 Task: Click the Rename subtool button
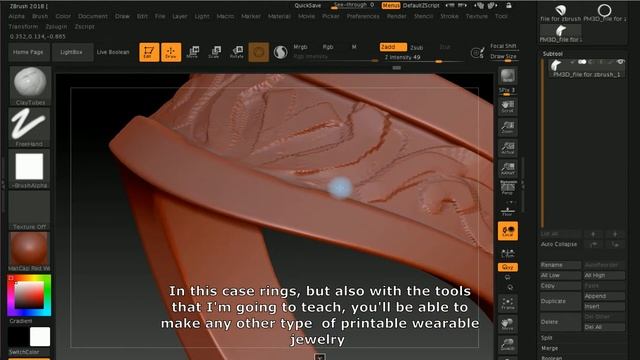pos(560,265)
